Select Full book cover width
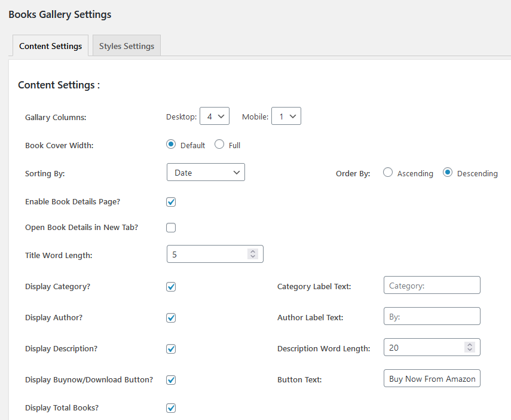Viewport: 511px width, 420px height. 219,145
